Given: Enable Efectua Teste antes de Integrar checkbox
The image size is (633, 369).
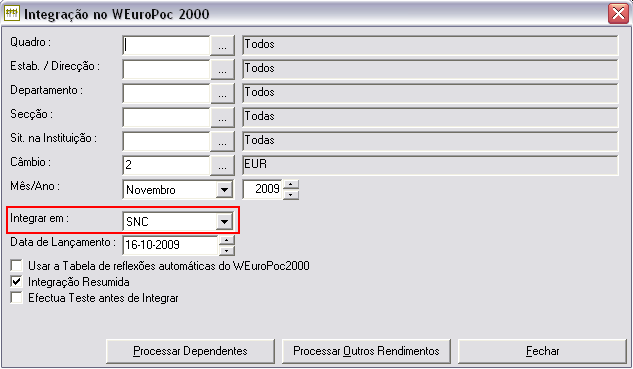Looking at the screenshot, I should [x=17, y=298].
